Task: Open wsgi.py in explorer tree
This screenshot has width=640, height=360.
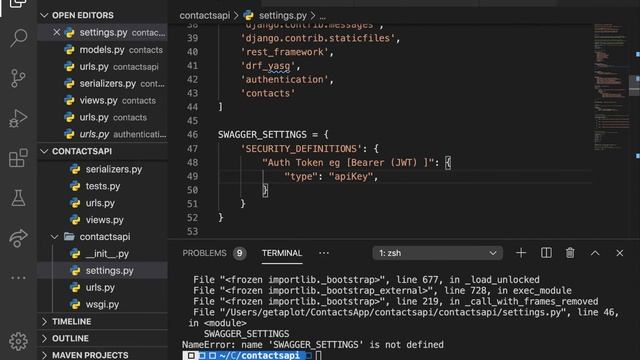Action: pyautogui.click(x=102, y=304)
